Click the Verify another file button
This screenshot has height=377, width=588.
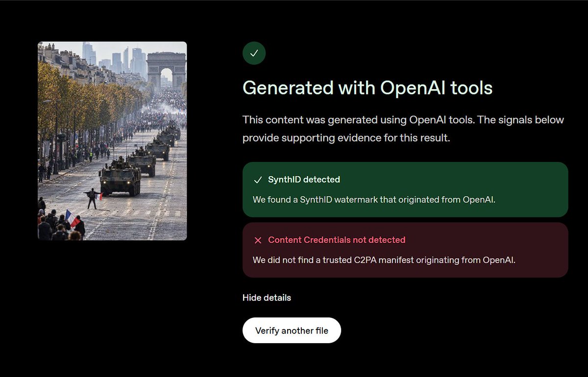pyautogui.click(x=292, y=330)
